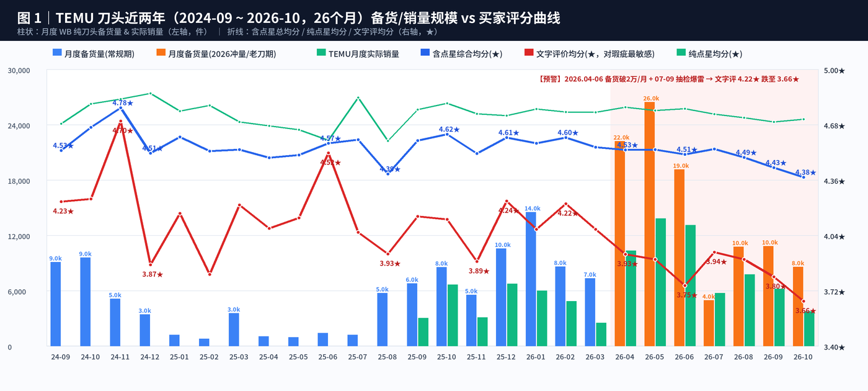Click the 5.00★ right axis label
The image size is (868, 391).
[x=834, y=71]
